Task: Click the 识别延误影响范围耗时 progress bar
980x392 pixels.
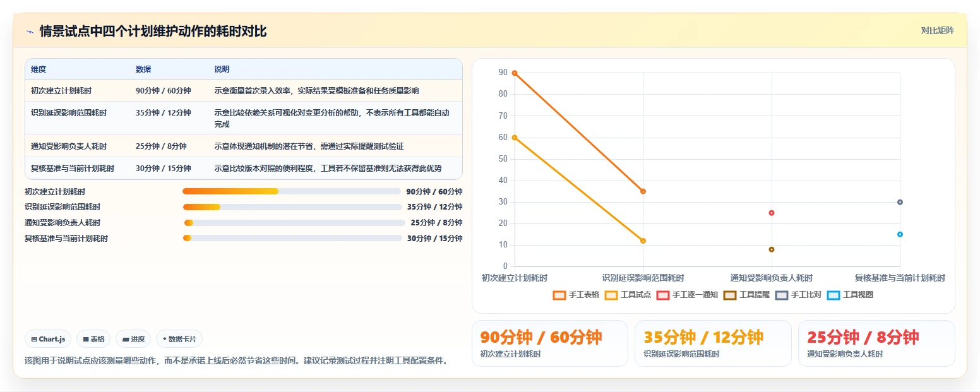Action: 292,207
